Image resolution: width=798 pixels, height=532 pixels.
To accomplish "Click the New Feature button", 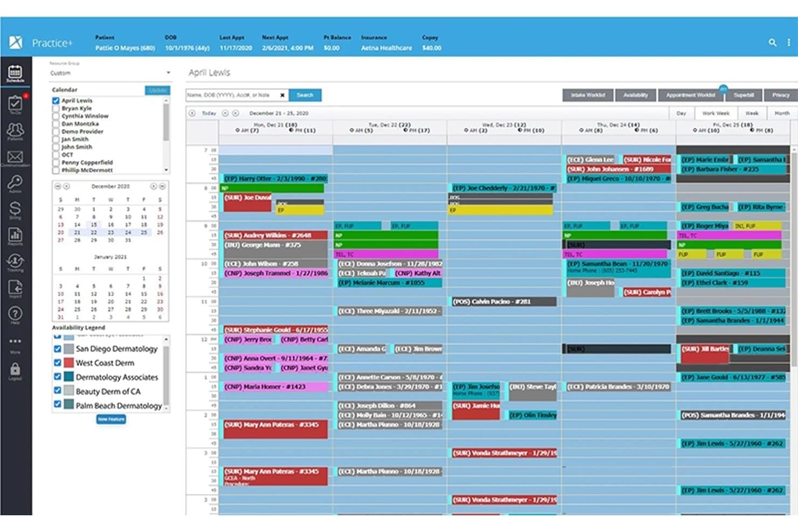I will coord(111,419).
